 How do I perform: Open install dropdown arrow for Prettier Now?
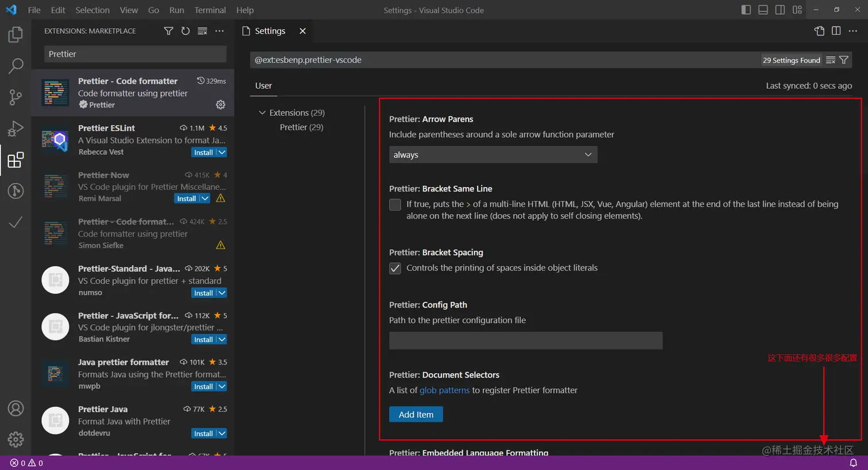click(204, 199)
